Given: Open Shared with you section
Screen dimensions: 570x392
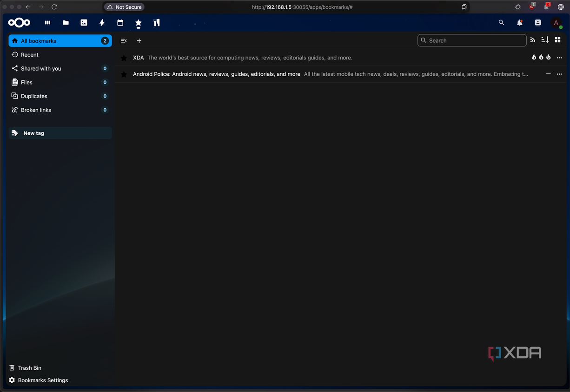Looking at the screenshot, I should pyautogui.click(x=60, y=68).
